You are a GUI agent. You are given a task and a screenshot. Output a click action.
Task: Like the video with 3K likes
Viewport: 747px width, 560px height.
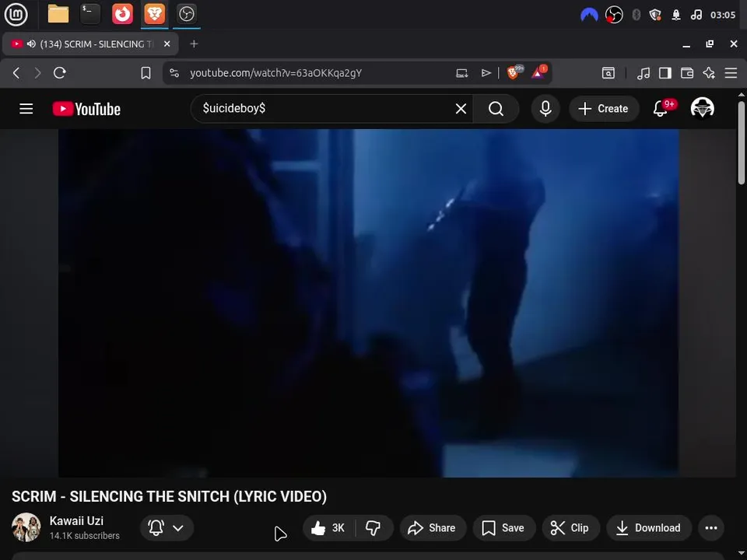[328, 527]
